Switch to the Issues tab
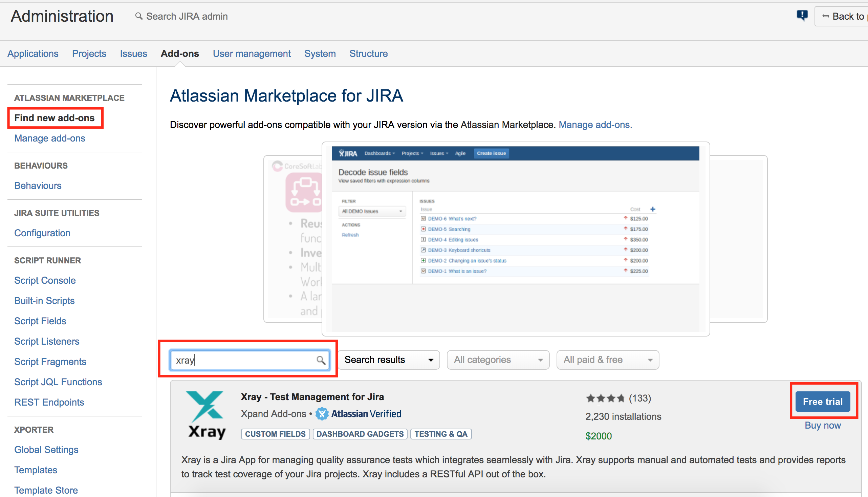 coord(133,53)
